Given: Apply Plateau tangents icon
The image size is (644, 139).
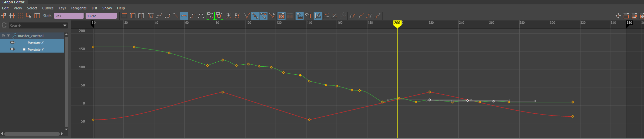Looking at the screenshot, I should point(201,16).
